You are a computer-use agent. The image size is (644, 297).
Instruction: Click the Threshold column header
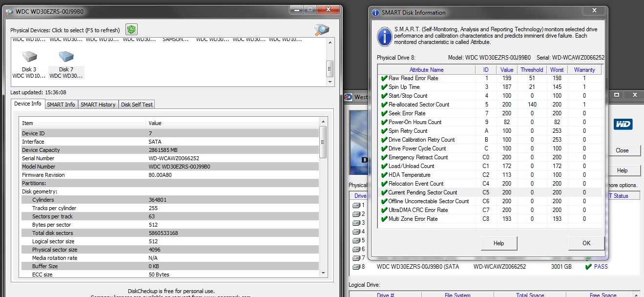(x=532, y=70)
